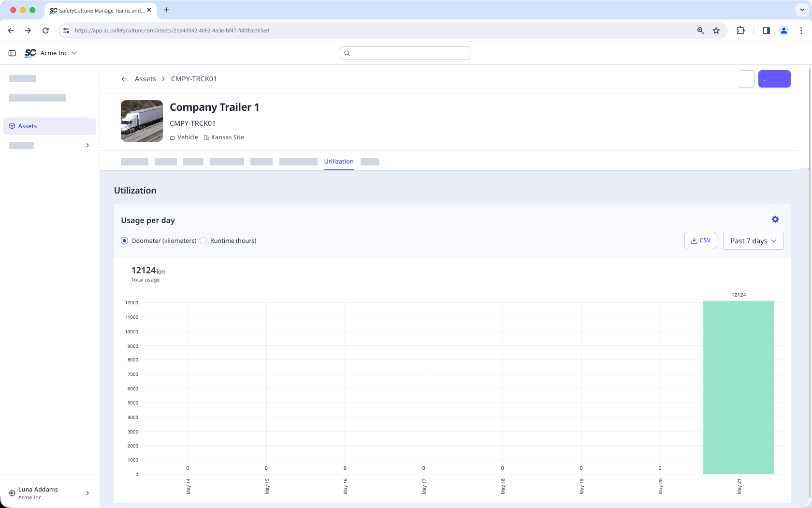Expand the blurred sidebar item chevron
This screenshot has height=508, width=812.
coord(87,145)
